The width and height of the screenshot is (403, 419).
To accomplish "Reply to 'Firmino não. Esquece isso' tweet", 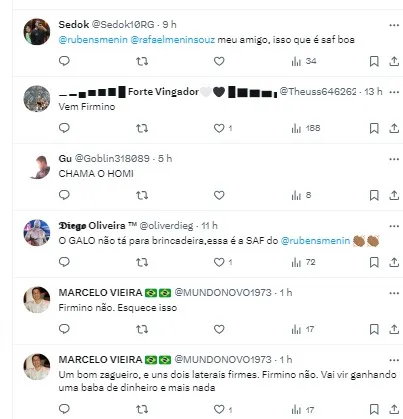I will coord(64,329).
